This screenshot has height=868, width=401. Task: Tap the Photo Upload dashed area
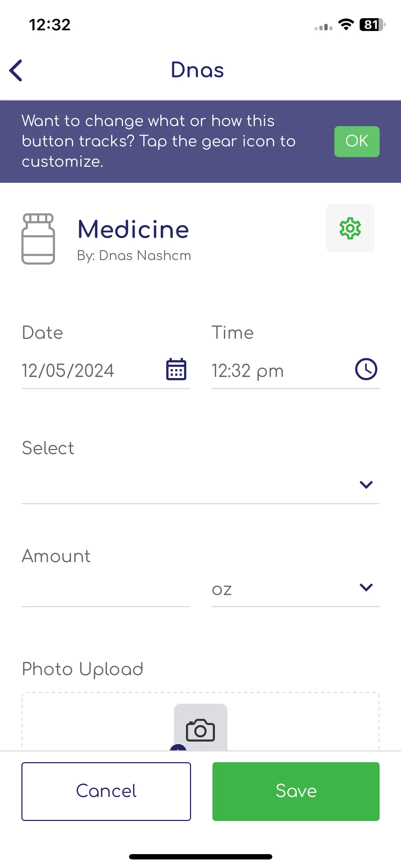pos(200,722)
